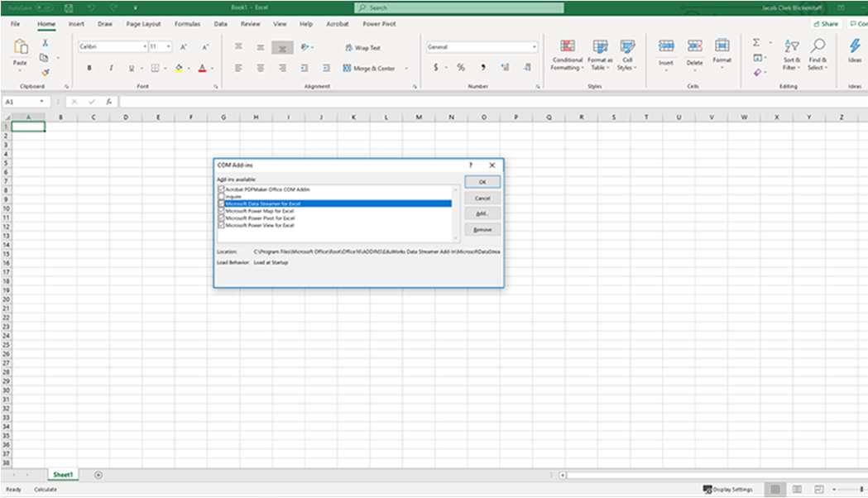This screenshot has height=498, width=868.
Task: Click the Increase Indent icon
Action: (x=327, y=68)
